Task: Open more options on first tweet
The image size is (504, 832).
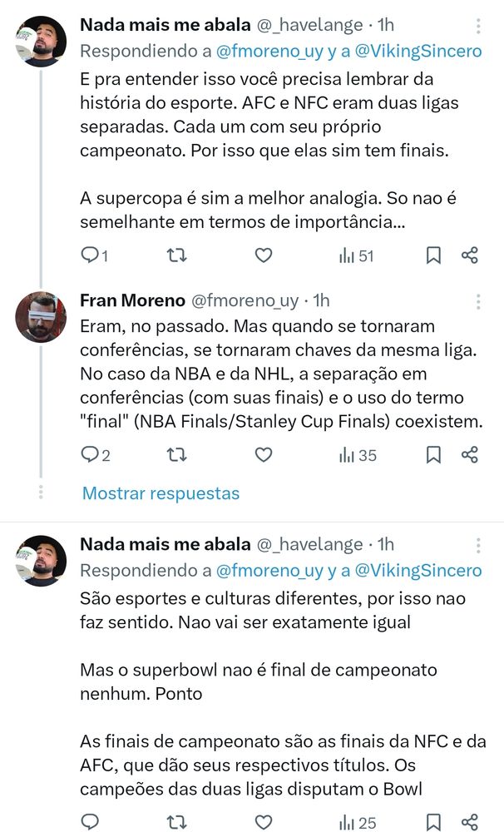Action: click(477, 26)
